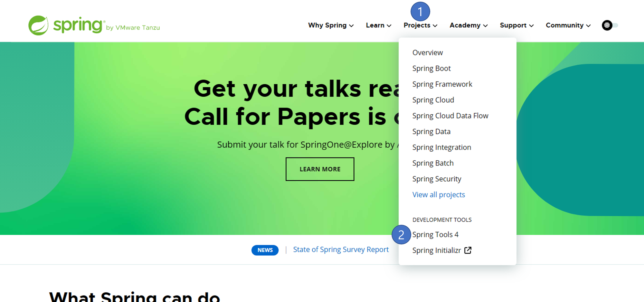This screenshot has width=644, height=302.
Task: Open Spring Boot from the Projects menu
Action: pyautogui.click(x=431, y=68)
